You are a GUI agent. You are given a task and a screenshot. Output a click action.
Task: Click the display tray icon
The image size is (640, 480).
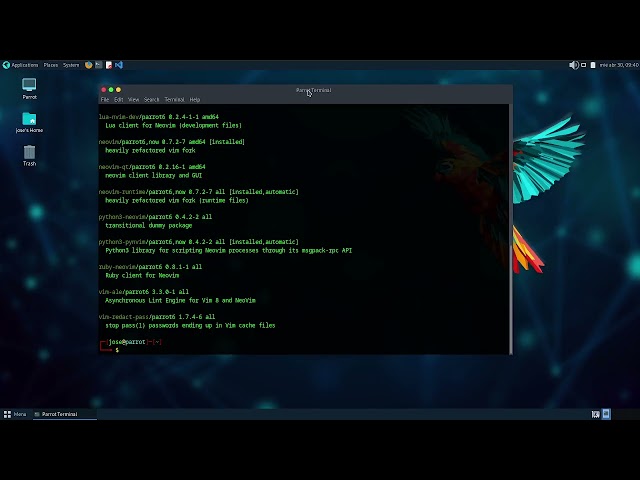point(584,65)
